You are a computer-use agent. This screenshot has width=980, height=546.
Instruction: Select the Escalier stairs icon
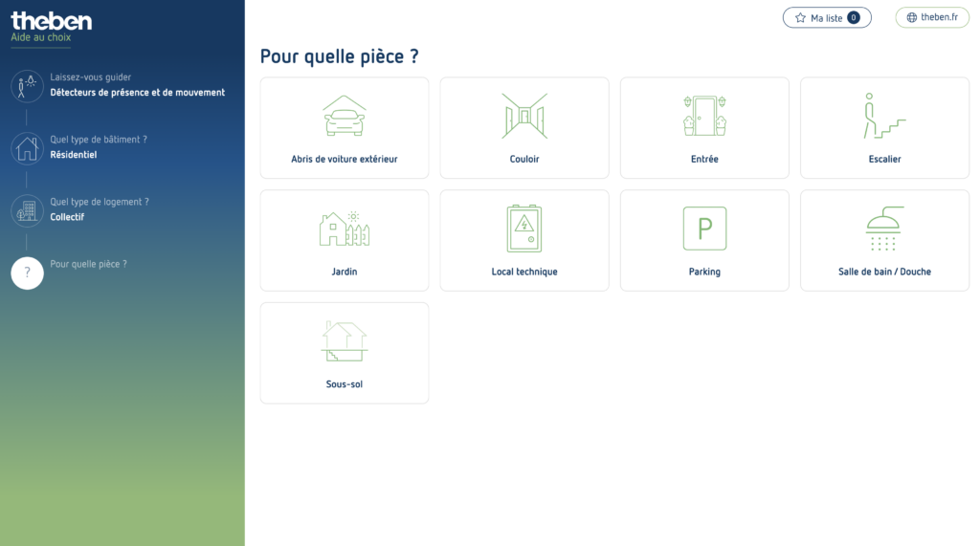pos(884,116)
